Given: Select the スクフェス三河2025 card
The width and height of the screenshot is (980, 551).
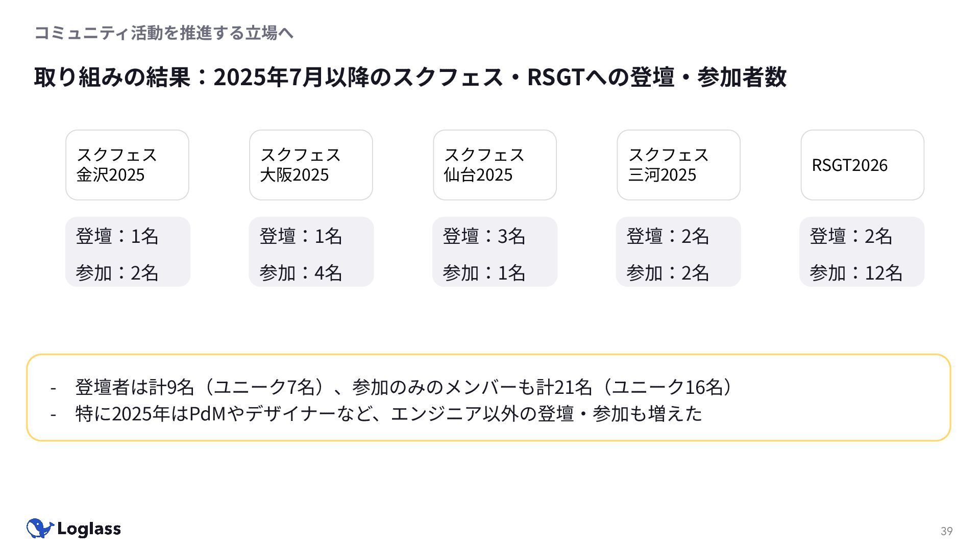Looking at the screenshot, I should tap(678, 165).
